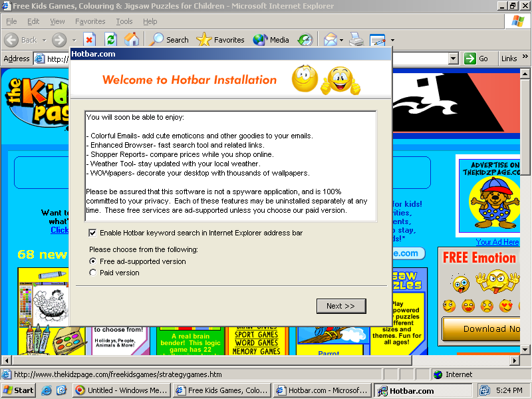The height and width of the screenshot is (399, 532).
Task: Select Free ad-supported version option
Action: (92, 261)
